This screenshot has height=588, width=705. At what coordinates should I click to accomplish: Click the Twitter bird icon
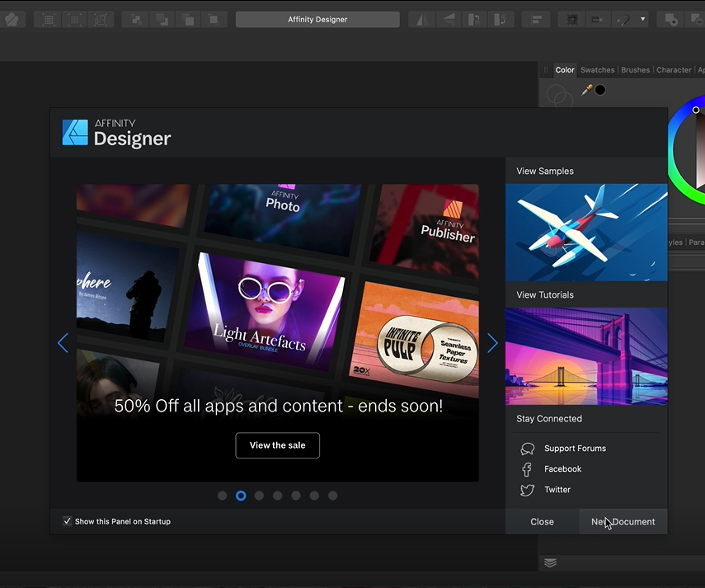(x=528, y=490)
